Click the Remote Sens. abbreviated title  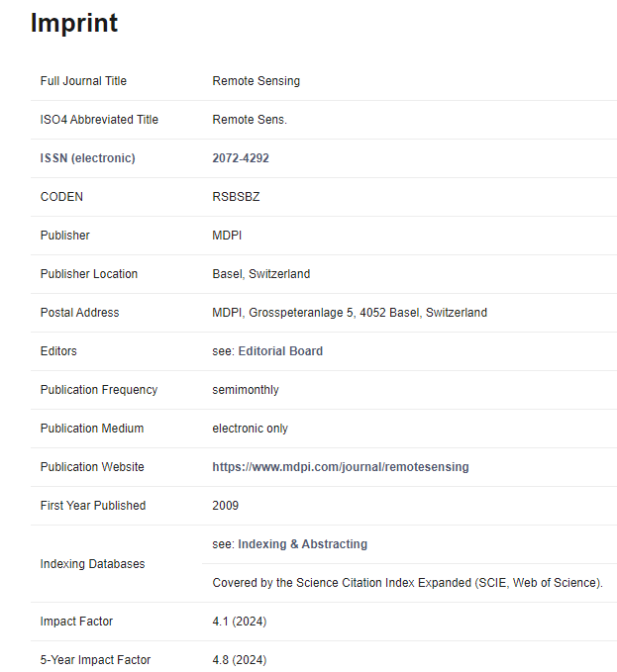pyautogui.click(x=250, y=120)
